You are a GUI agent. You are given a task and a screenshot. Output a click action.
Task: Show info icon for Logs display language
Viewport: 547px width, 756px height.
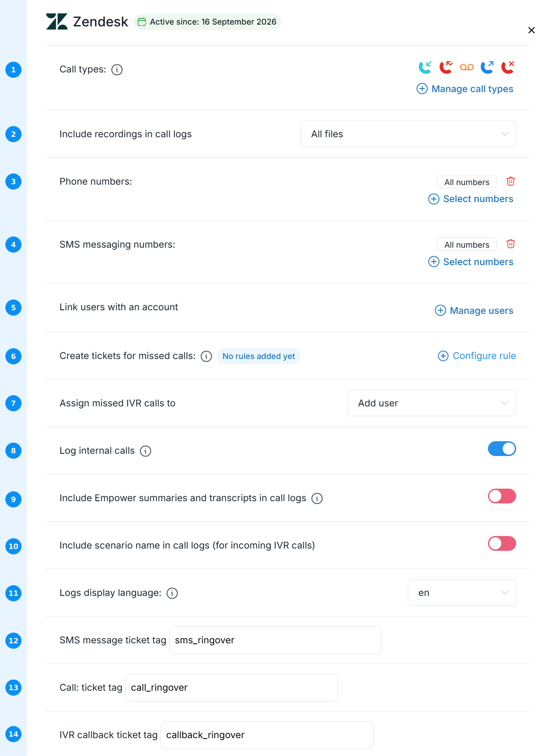[x=172, y=593]
